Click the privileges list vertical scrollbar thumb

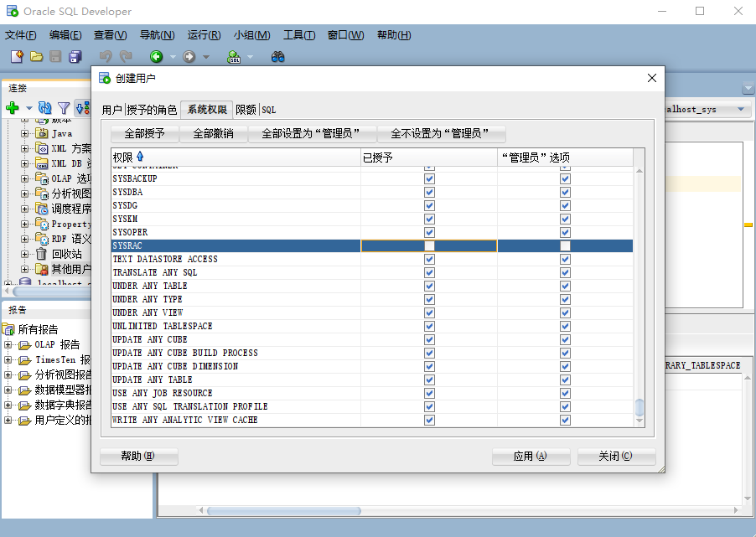point(639,407)
